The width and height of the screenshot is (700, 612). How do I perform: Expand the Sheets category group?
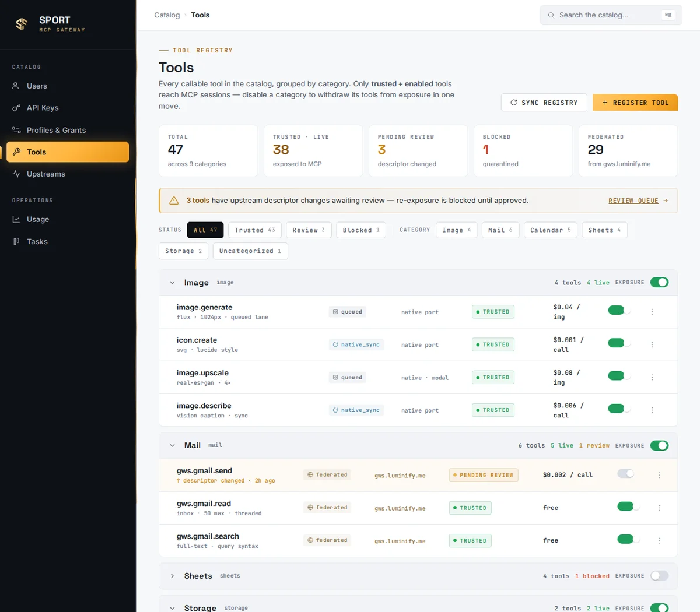172,576
